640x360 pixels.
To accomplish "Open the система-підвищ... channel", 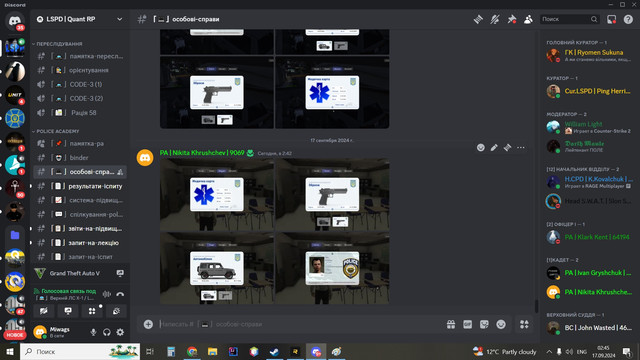I will pos(80,200).
